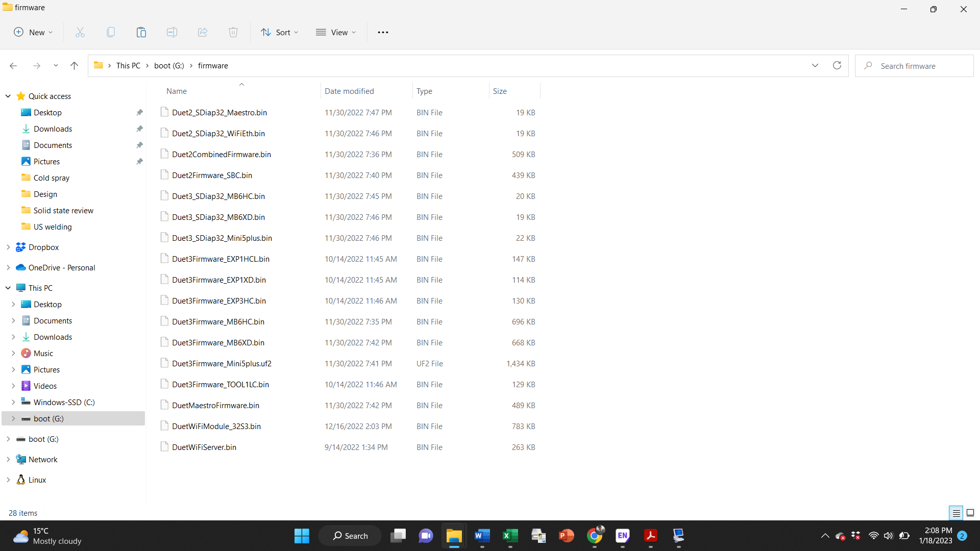The width and height of the screenshot is (980, 551).
Task: Open the See more options menu
Action: (x=383, y=32)
